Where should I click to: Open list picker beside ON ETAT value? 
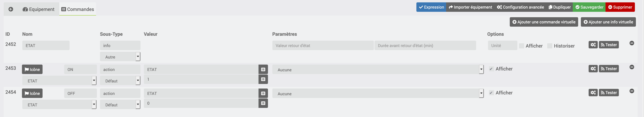(263, 69)
